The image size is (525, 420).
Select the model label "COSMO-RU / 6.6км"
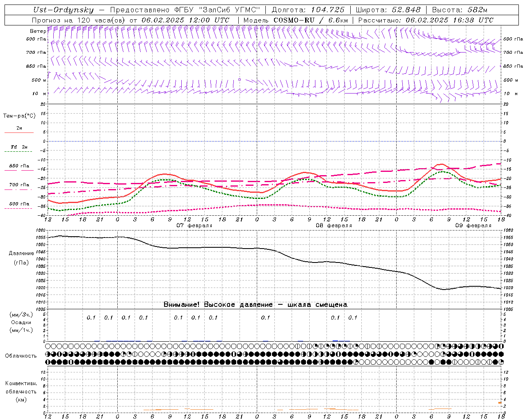click(x=310, y=20)
